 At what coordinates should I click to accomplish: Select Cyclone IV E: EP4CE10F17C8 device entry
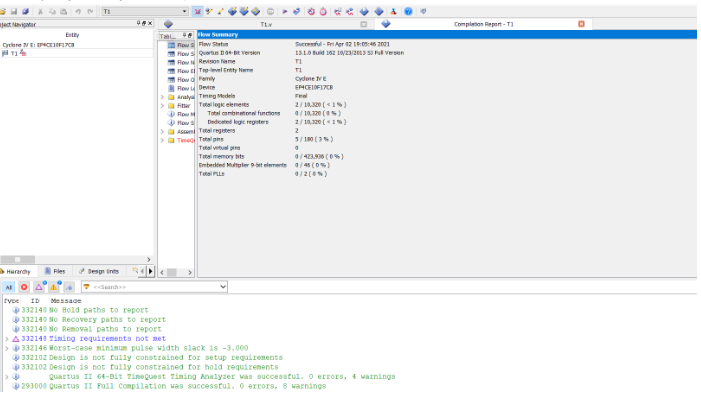[38, 45]
